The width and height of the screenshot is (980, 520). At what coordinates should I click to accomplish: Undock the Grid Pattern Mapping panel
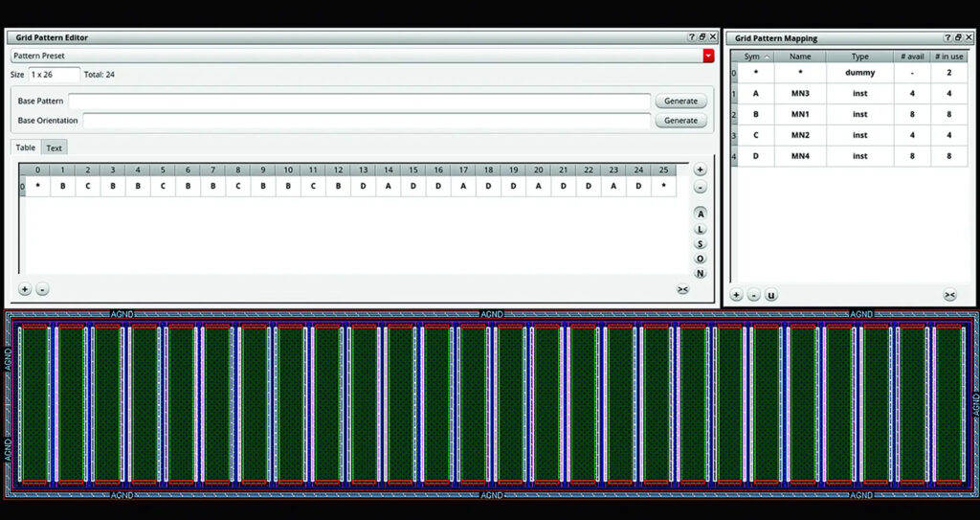click(959, 37)
